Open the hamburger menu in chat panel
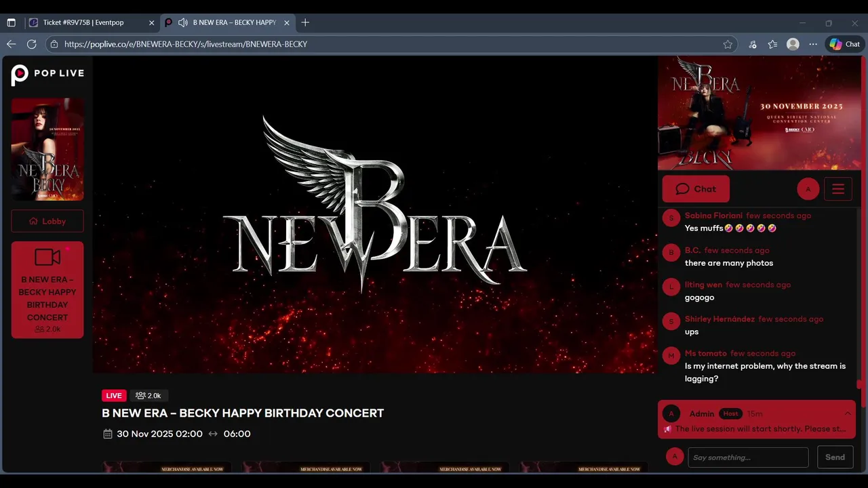The image size is (868, 488). 838,189
